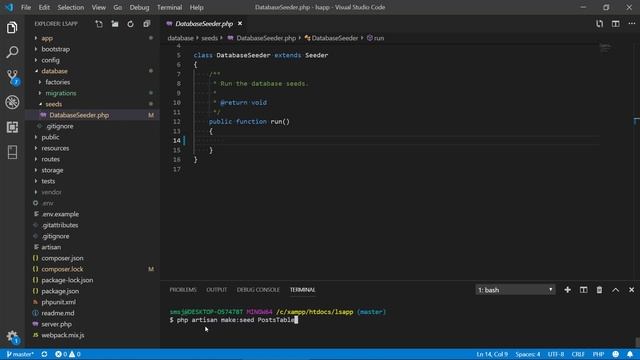This screenshot has height=360, width=640.
Task: Maximize the terminal panel size
Action: 616,290
